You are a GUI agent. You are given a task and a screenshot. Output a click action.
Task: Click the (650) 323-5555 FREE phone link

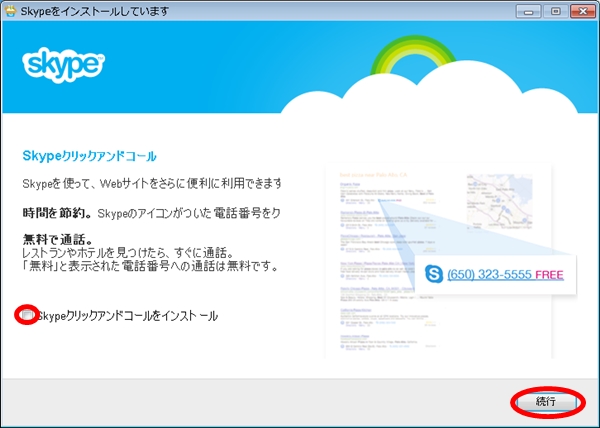point(505,274)
